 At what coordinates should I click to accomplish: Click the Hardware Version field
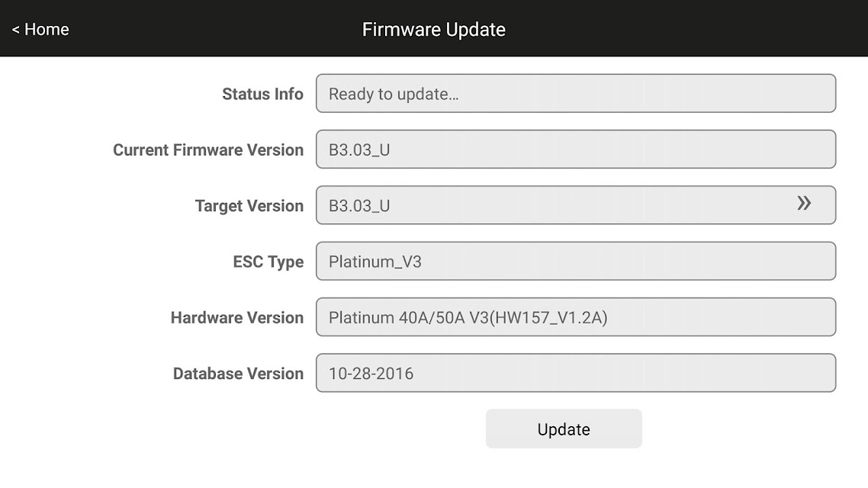pos(576,317)
